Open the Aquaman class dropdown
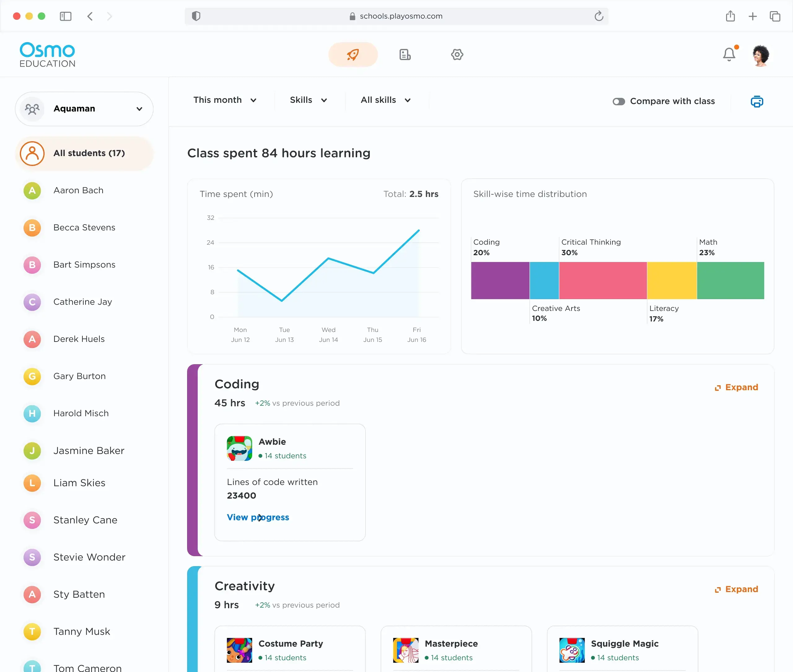This screenshot has width=793, height=672. pos(84,109)
